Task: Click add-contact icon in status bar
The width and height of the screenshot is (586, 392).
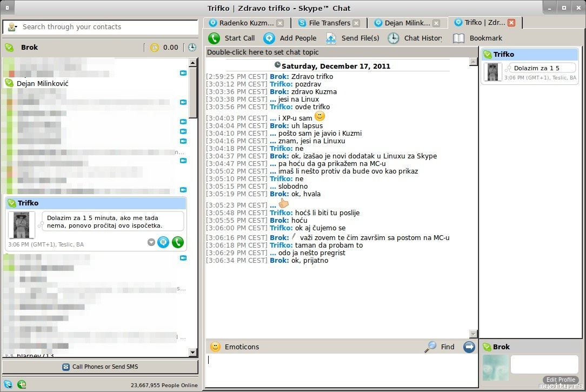Action: pos(22,384)
